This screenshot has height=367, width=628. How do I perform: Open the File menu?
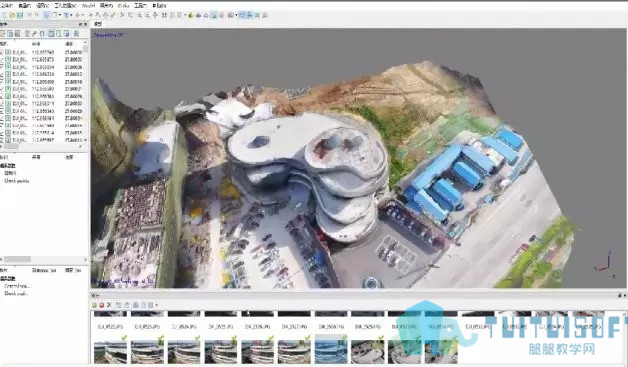coord(6,6)
